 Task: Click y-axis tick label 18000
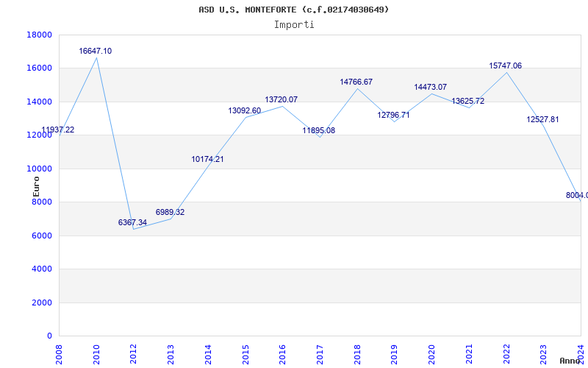[x=40, y=35]
